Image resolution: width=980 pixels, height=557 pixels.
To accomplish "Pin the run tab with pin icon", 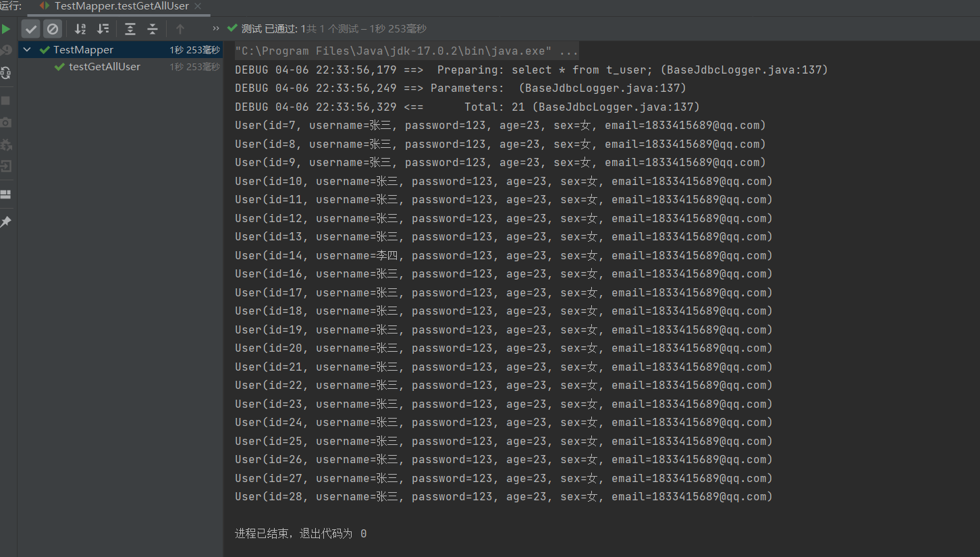I will 5,221.
